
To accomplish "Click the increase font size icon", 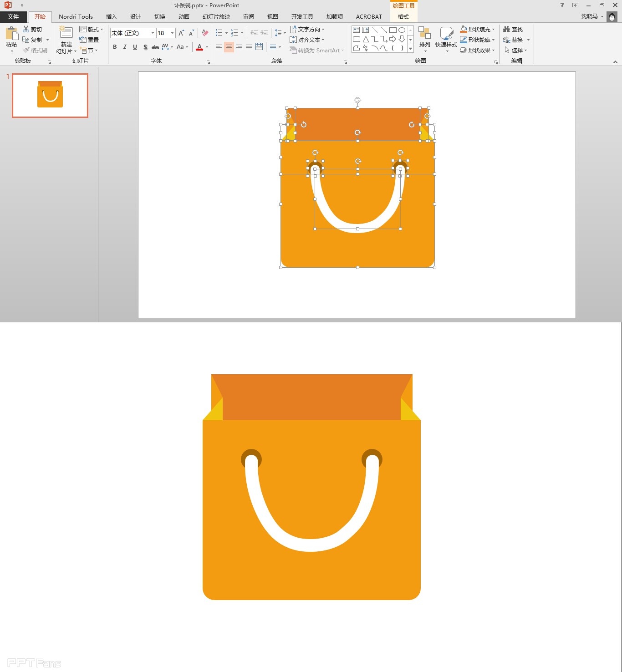I will click(181, 33).
